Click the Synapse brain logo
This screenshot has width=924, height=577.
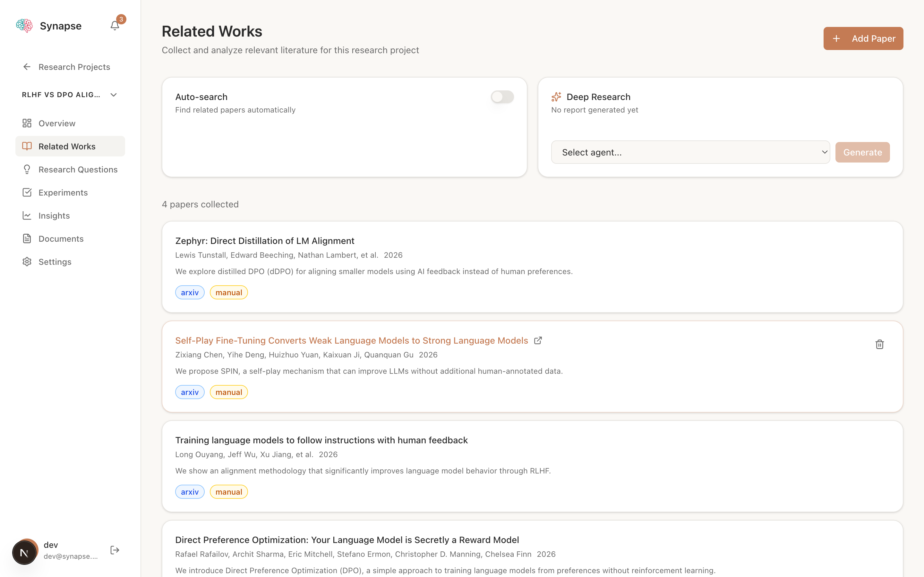(24, 25)
